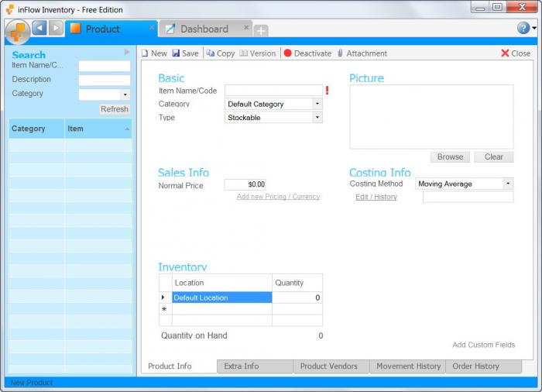Click the red Deactivate circle icon
The width and height of the screenshot is (542, 392).
tap(287, 53)
